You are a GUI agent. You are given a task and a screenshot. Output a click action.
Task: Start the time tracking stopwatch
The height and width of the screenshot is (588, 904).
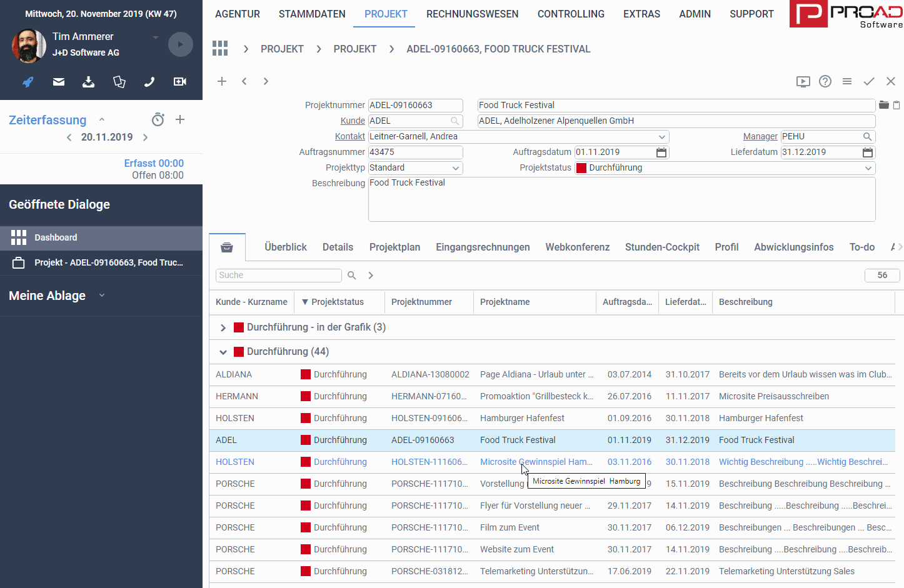pos(158,119)
